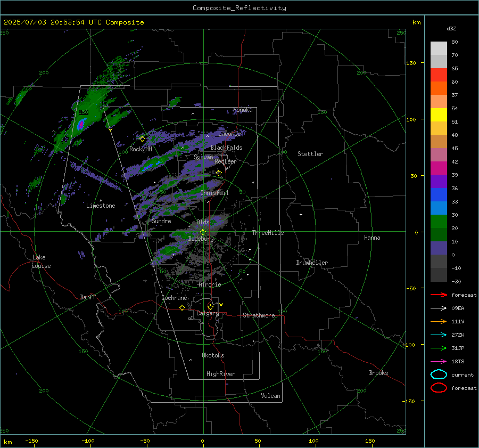Click the Strathmore label
Screen dimensions: 479x448
[259, 315]
